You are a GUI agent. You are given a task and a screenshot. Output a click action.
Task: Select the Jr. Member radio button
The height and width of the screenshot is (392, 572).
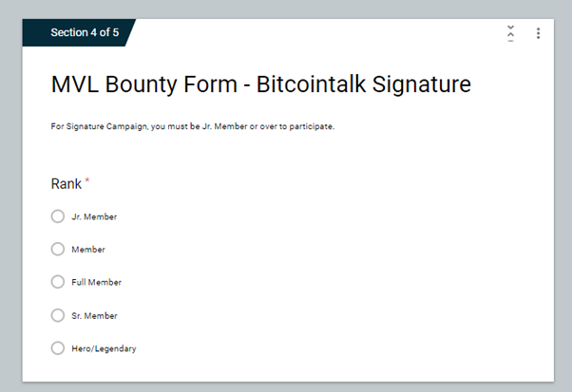click(x=58, y=216)
